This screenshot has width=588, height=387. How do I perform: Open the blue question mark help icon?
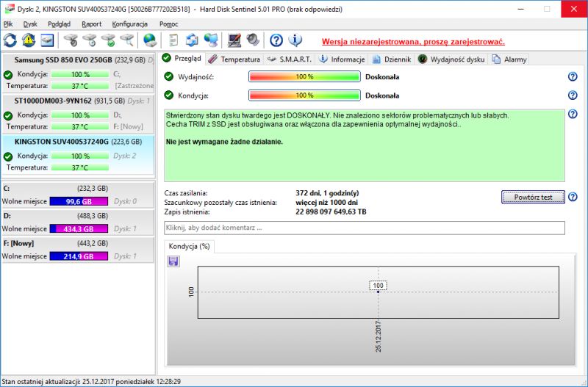(276, 40)
